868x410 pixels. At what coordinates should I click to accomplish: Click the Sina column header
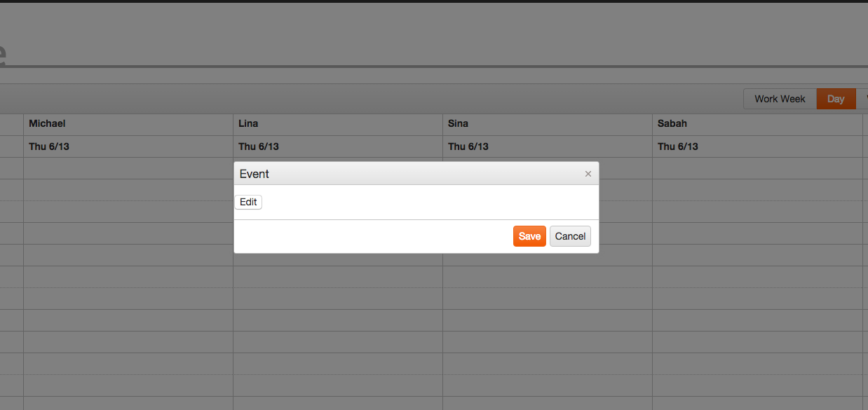458,123
